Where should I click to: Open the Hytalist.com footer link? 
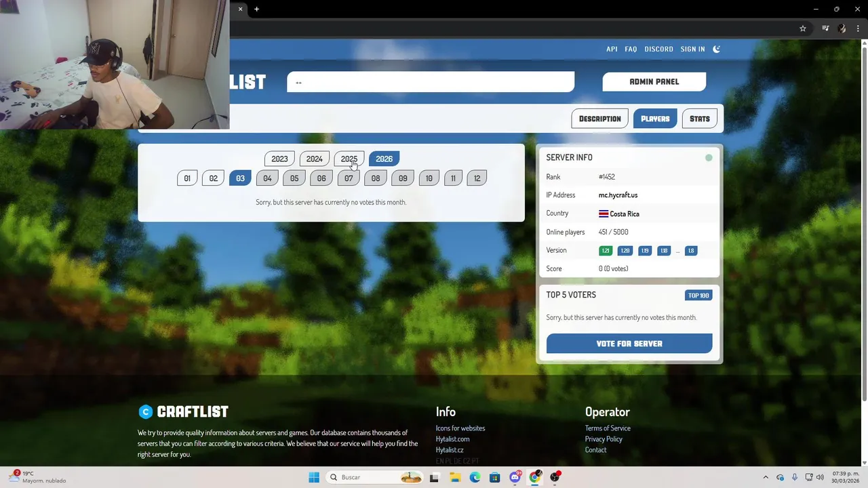tap(452, 439)
